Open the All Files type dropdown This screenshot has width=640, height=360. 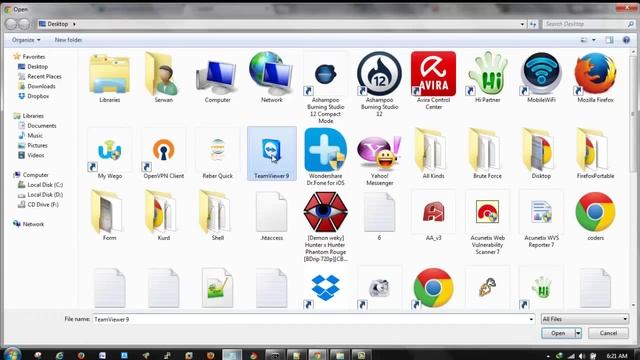pos(584,319)
